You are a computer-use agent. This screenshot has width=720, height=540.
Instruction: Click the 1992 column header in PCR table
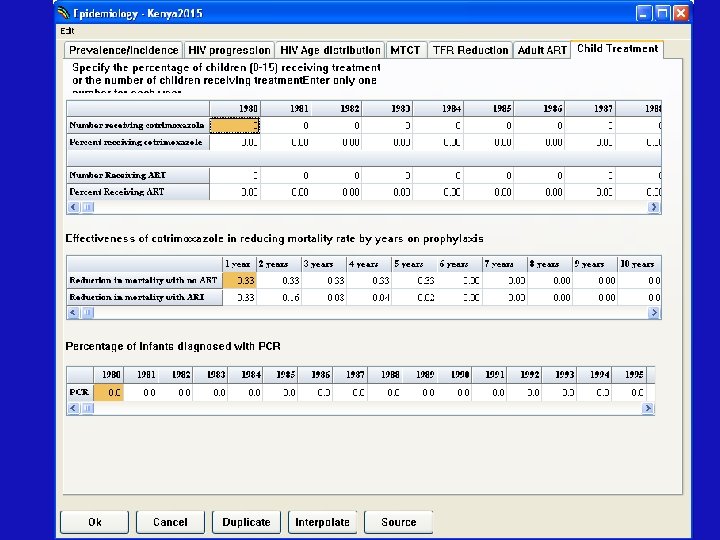coord(524,375)
